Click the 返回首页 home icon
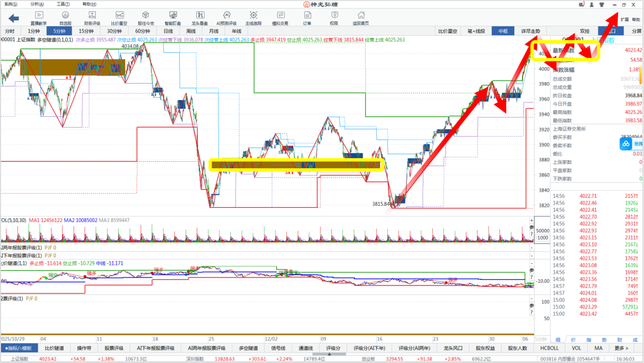This screenshot has width=644, height=363. [361, 19]
